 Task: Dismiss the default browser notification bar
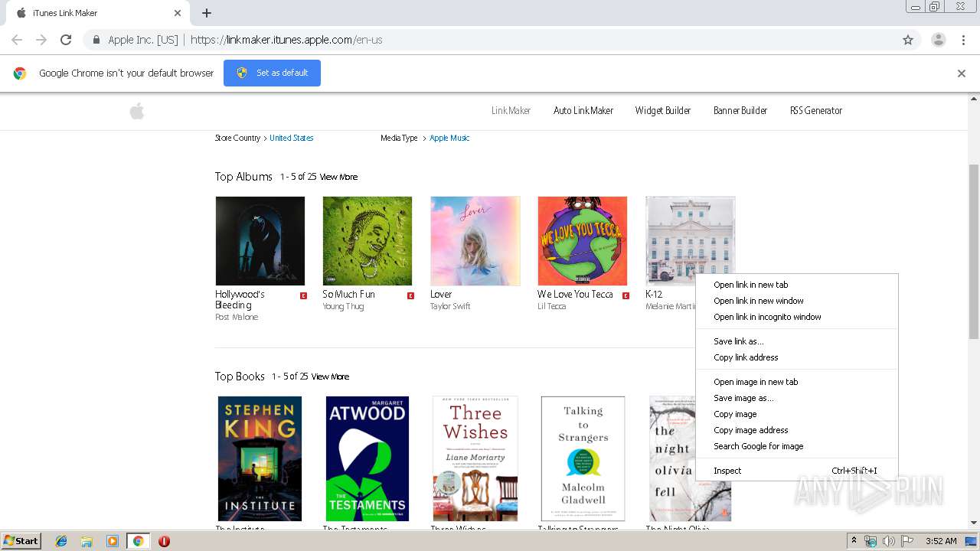[961, 73]
